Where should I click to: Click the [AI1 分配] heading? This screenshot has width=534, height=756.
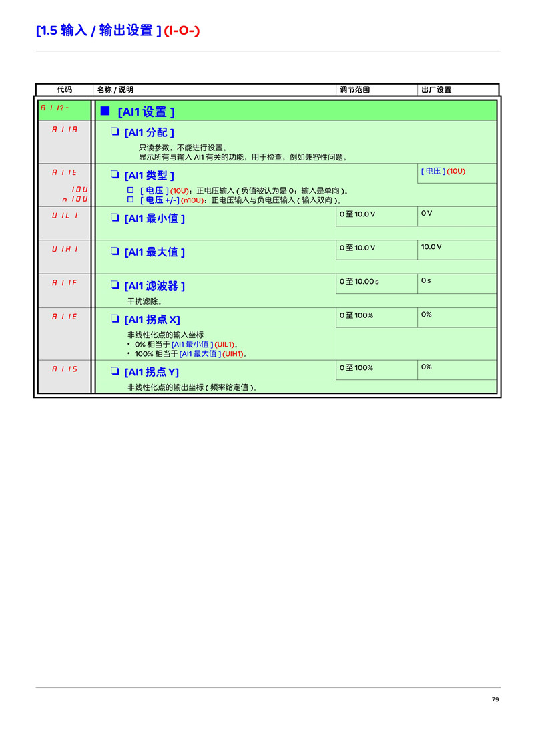149,132
